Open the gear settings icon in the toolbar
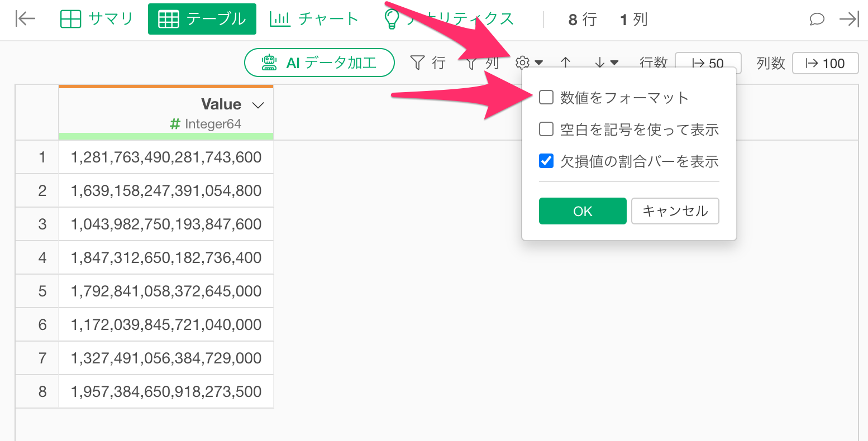Image resolution: width=868 pixels, height=441 pixels. (x=523, y=63)
